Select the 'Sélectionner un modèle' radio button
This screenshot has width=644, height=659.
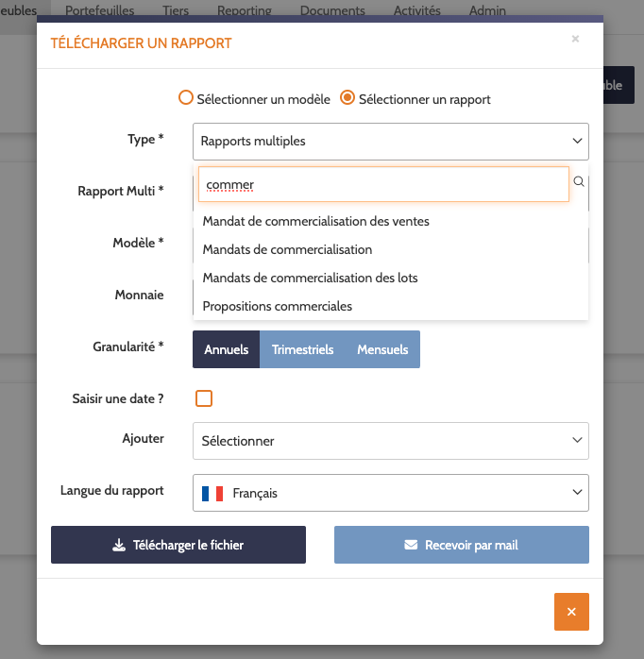[x=186, y=98]
